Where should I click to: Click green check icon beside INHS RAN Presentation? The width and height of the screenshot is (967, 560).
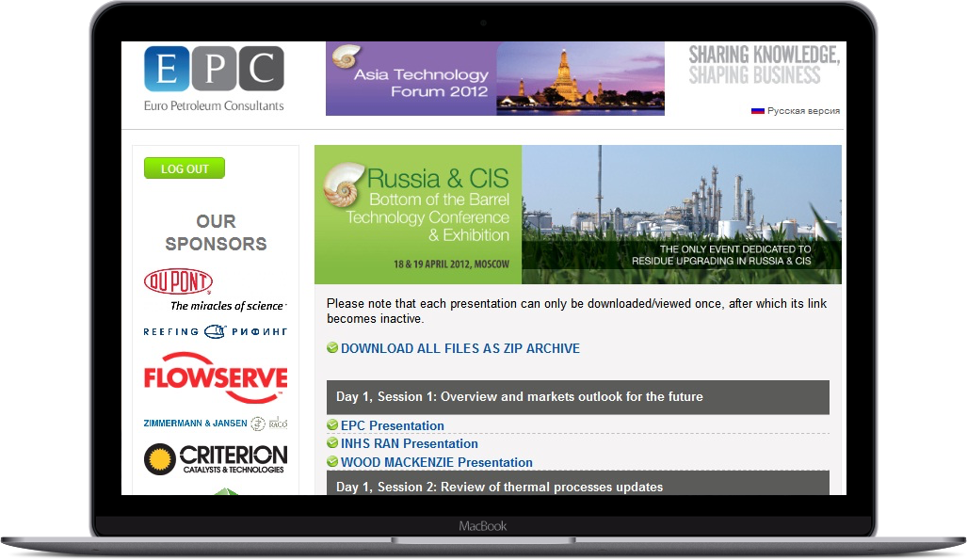[x=332, y=442]
